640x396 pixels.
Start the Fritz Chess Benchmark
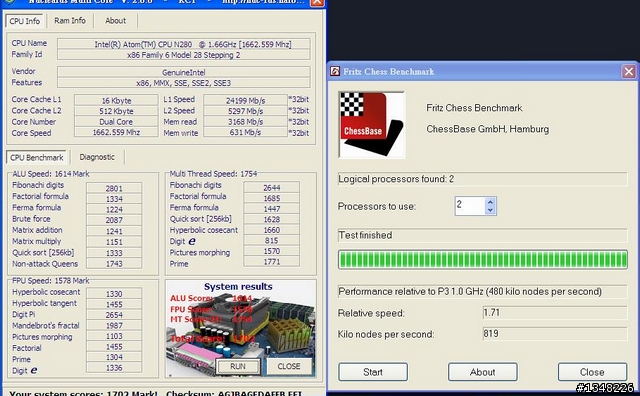pos(373,372)
